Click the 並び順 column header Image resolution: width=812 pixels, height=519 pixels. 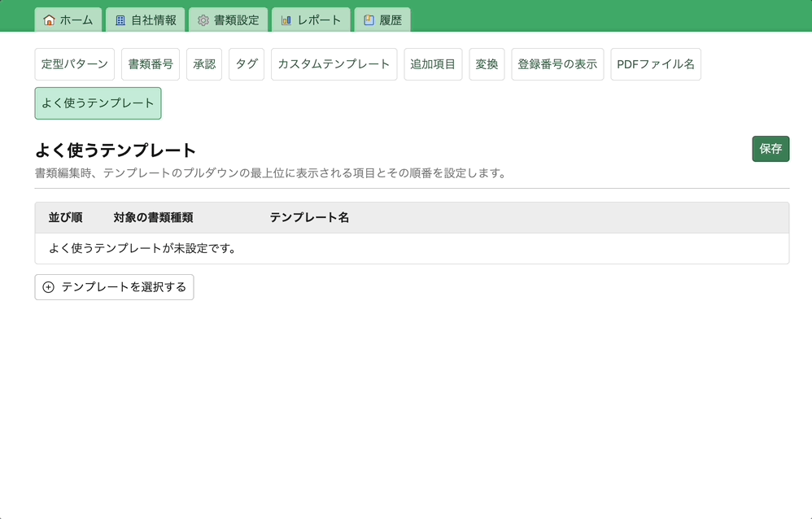tap(65, 217)
